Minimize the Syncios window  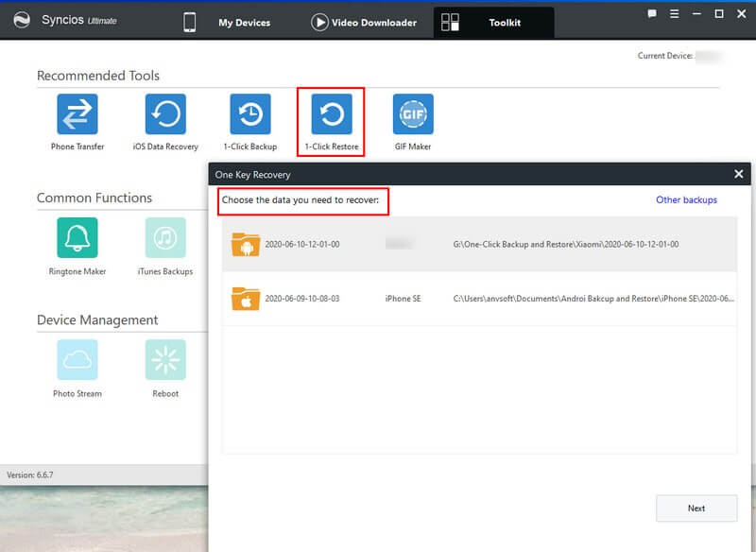pyautogui.click(x=696, y=14)
